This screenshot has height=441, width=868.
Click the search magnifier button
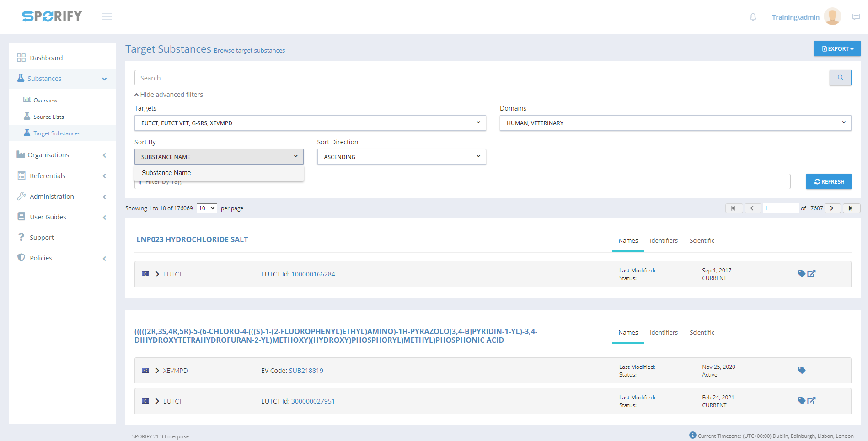click(840, 78)
